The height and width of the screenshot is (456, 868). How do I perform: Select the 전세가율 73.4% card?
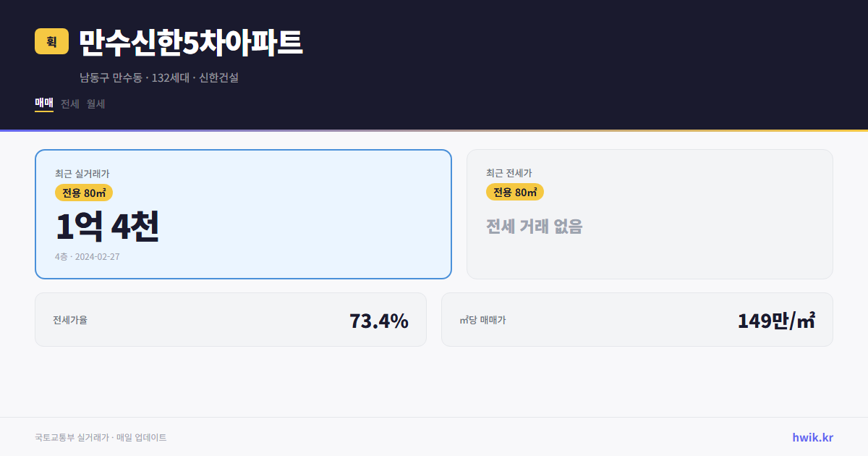tap(230, 319)
